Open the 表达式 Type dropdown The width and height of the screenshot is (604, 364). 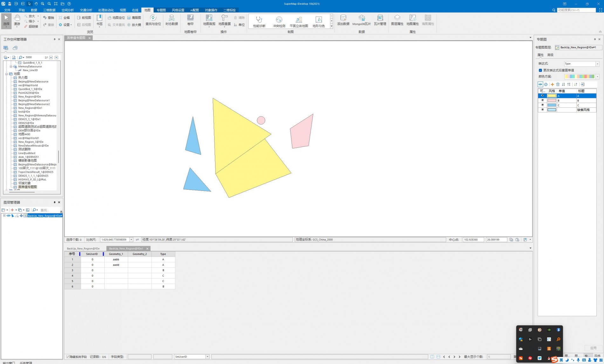pyautogui.click(x=597, y=64)
